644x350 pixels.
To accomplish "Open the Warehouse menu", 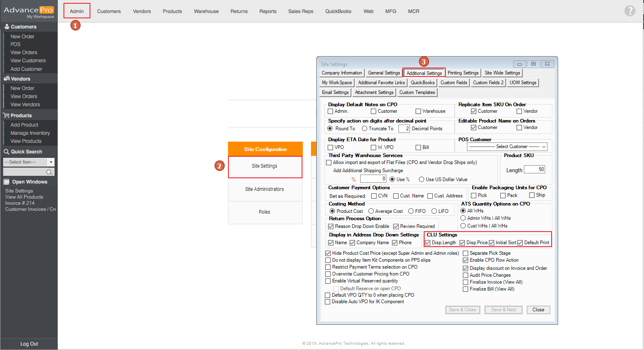I will click(206, 11).
